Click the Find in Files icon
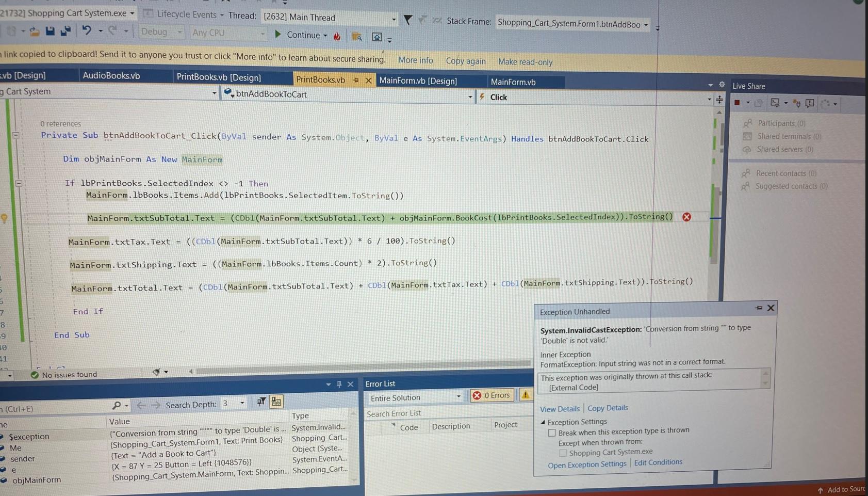The width and height of the screenshot is (868, 496). click(356, 37)
